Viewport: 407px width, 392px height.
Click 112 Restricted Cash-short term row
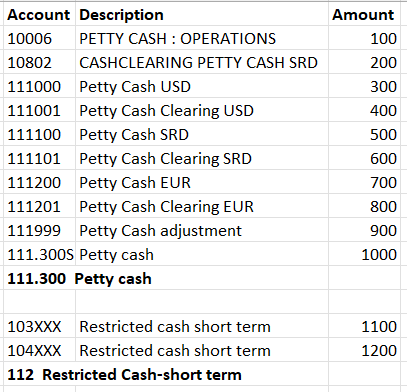coord(202,374)
